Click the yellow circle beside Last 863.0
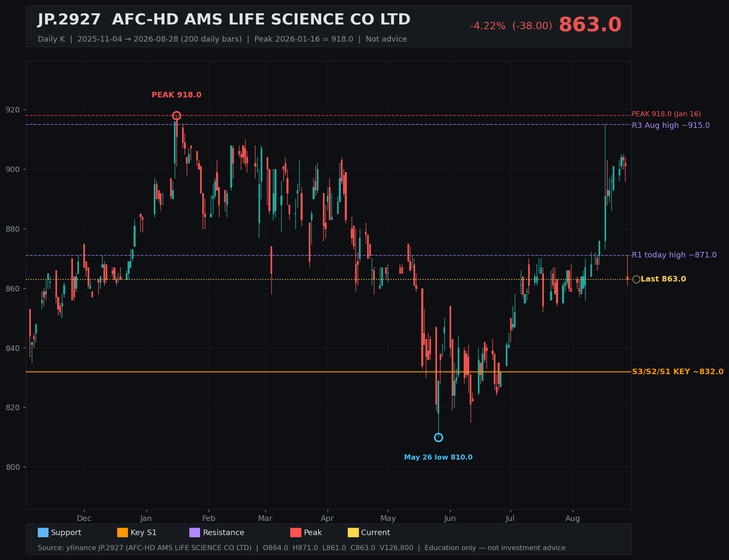 636,279
